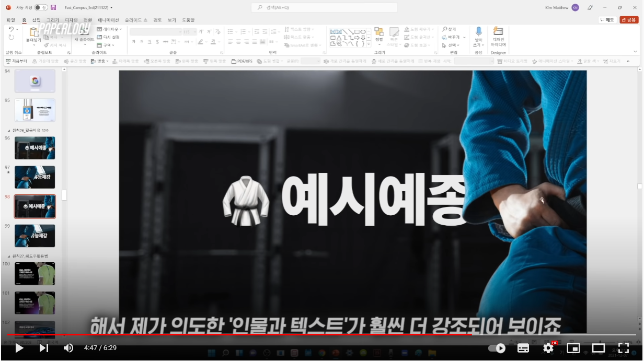Open the 맞춤 align dropdown
The height and width of the screenshot is (361, 644).
tap(100, 61)
